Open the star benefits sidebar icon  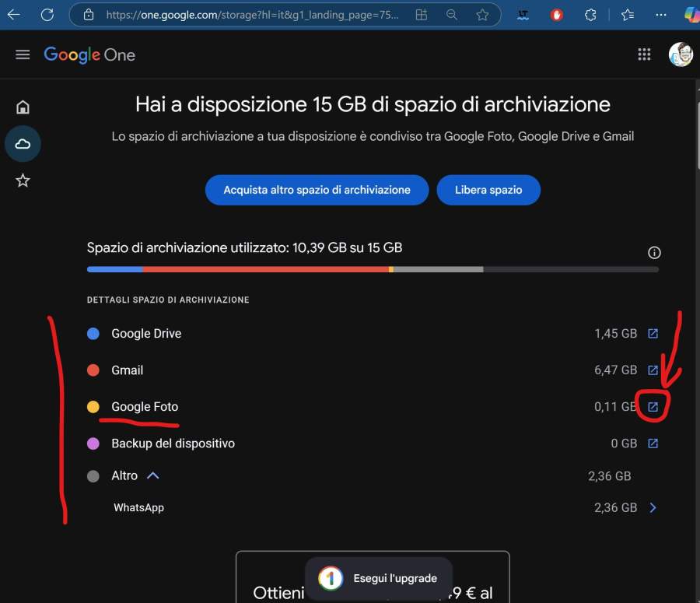click(x=23, y=181)
